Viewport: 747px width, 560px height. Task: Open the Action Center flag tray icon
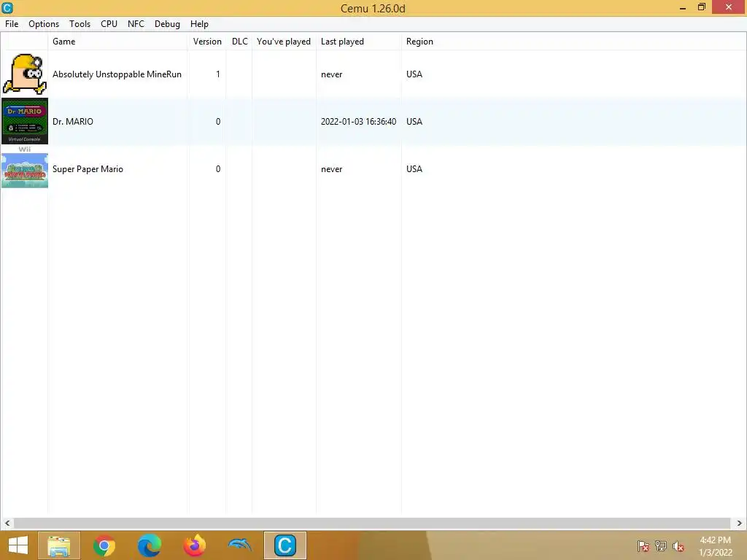pyautogui.click(x=643, y=546)
